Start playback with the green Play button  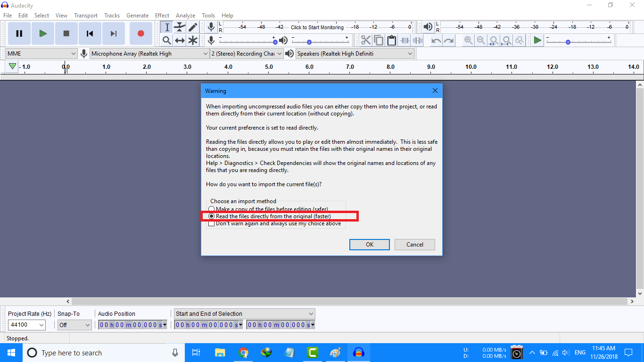click(x=43, y=33)
